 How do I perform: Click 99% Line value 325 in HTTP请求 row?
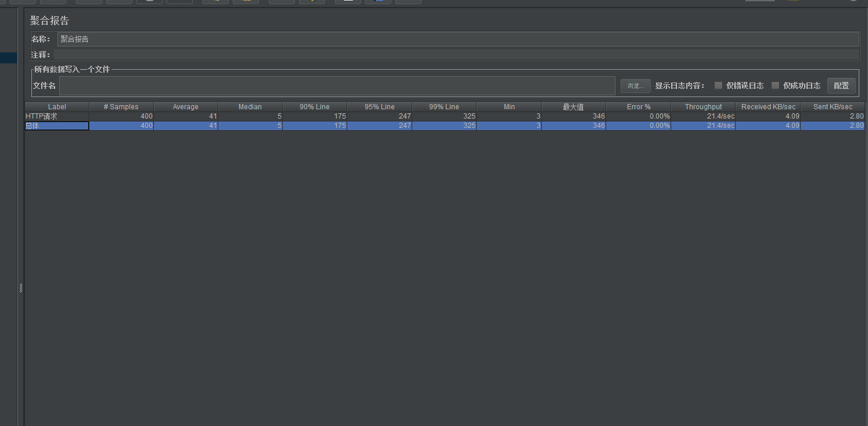coord(444,116)
